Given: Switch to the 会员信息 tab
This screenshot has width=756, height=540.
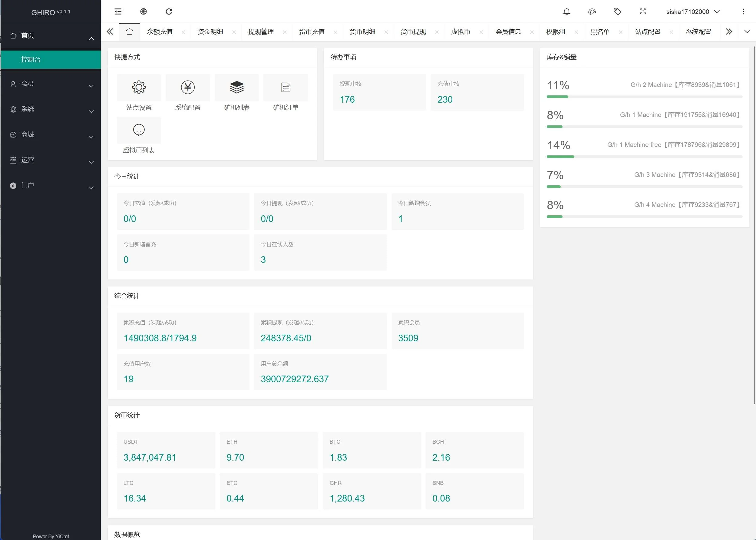Looking at the screenshot, I should [x=508, y=32].
